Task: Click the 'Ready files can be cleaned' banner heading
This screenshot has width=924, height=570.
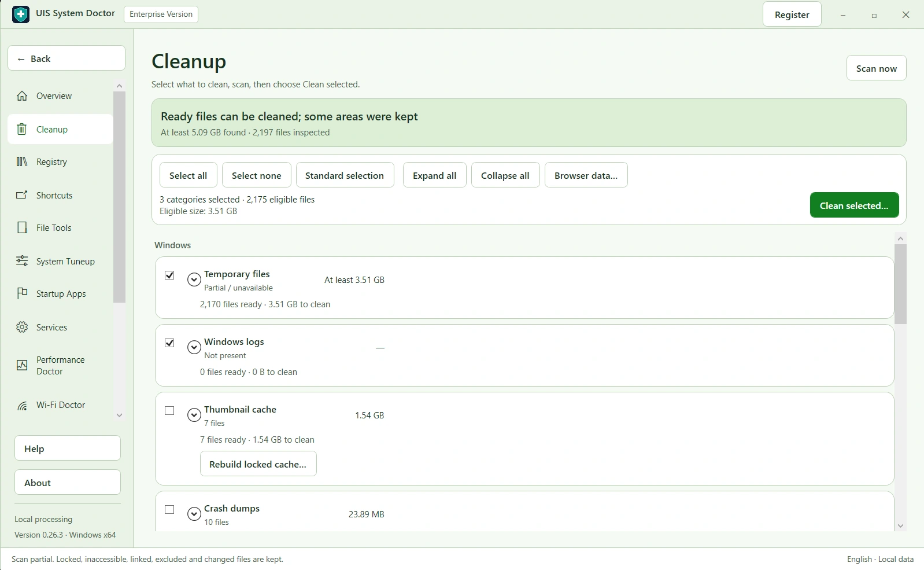Action: (x=289, y=117)
